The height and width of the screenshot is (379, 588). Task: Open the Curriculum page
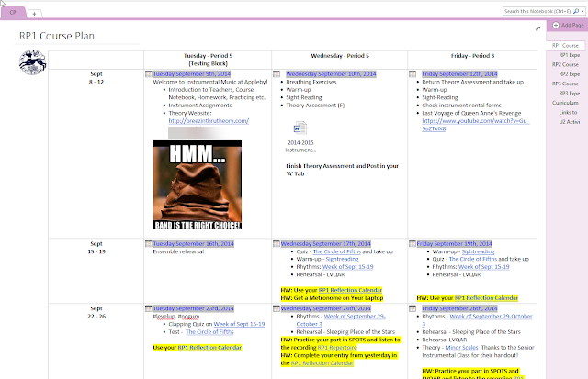565,103
